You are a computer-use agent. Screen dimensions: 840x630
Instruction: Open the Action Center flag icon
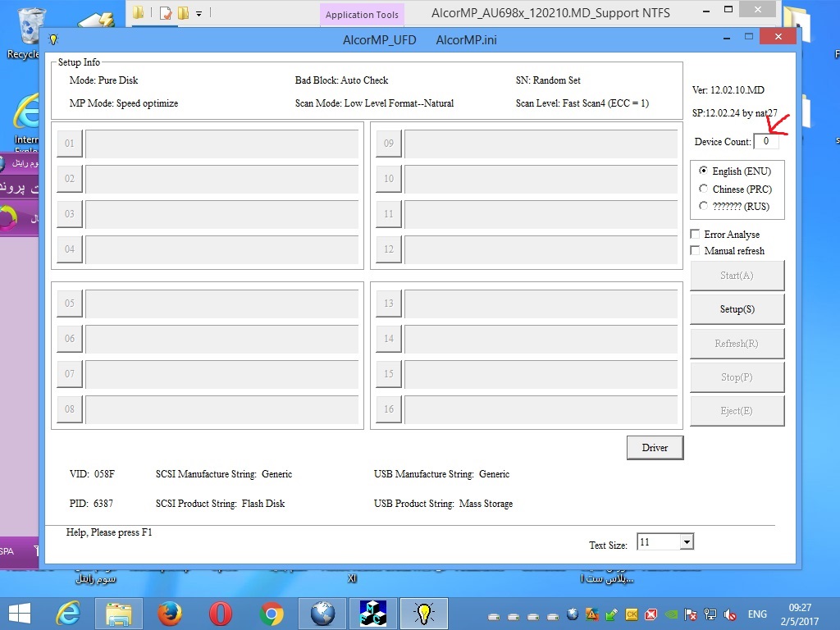coord(691,614)
